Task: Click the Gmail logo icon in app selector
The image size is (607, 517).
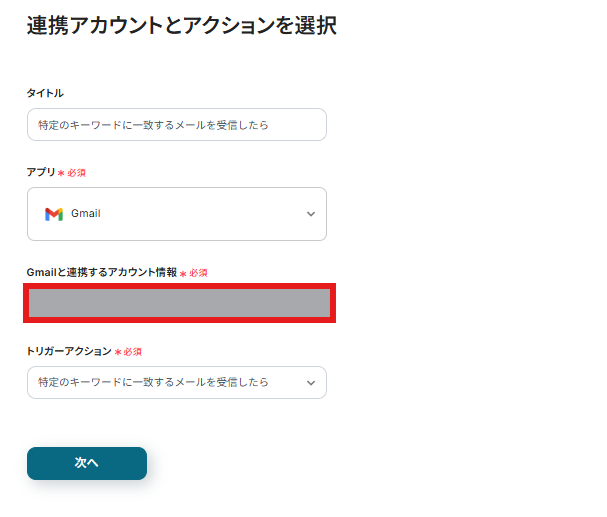Action: pyautogui.click(x=54, y=214)
